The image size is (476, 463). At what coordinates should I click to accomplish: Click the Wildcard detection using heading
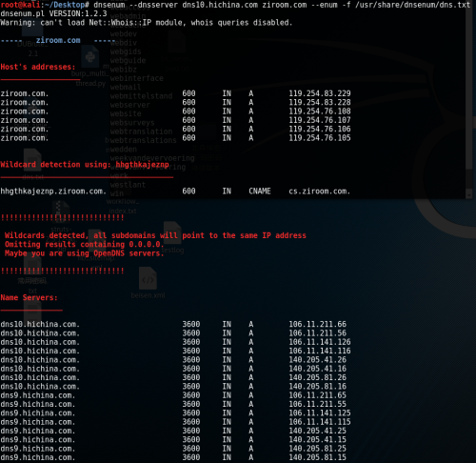tap(85, 165)
